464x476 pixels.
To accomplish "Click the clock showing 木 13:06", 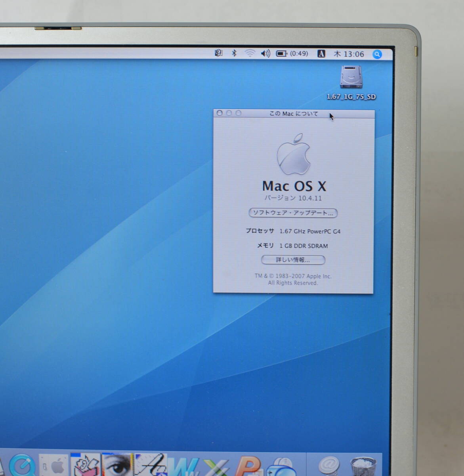I will 349,54.
